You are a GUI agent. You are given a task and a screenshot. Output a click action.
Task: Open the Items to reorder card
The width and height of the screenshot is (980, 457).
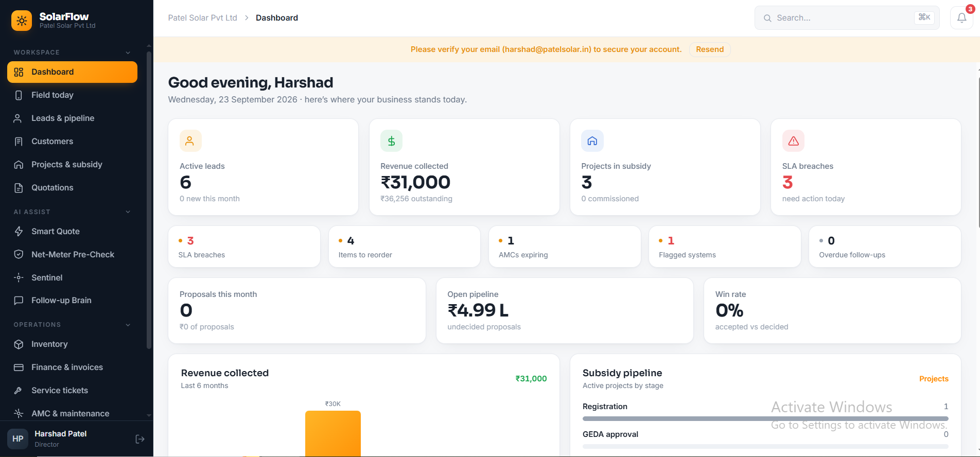pyautogui.click(x=405, y=247)
